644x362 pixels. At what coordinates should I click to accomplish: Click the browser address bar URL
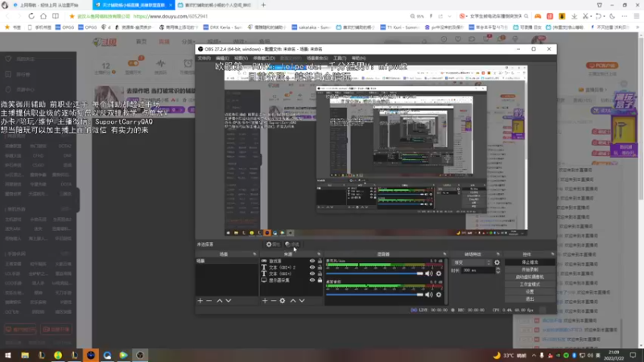(171, 16)
